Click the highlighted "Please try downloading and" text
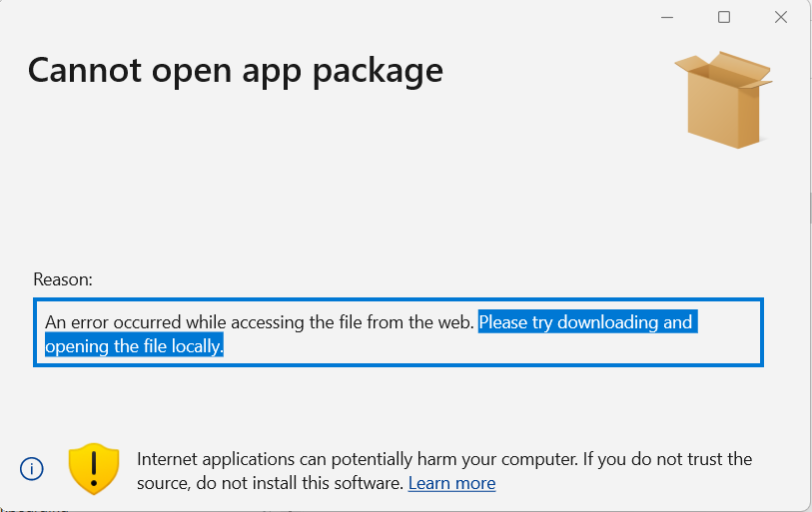 coord(585,322)
